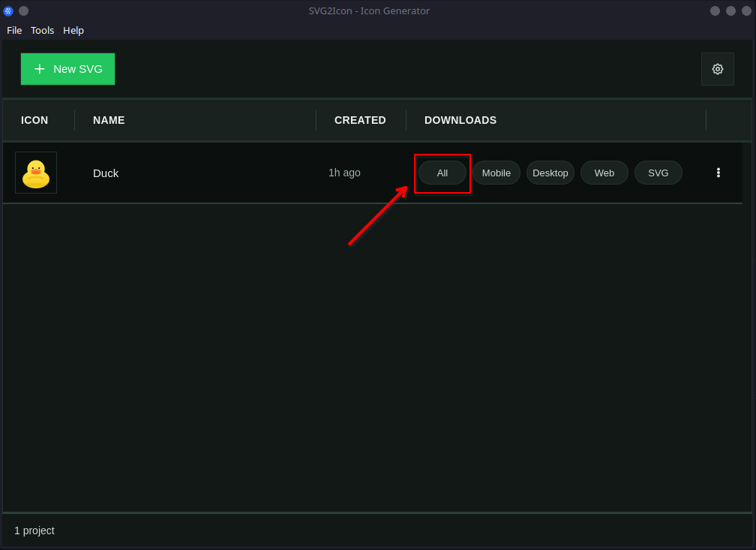Screen dimensions: 756x550
Task: Open the Duck row three-dot menu
Action: coord(718,173)
